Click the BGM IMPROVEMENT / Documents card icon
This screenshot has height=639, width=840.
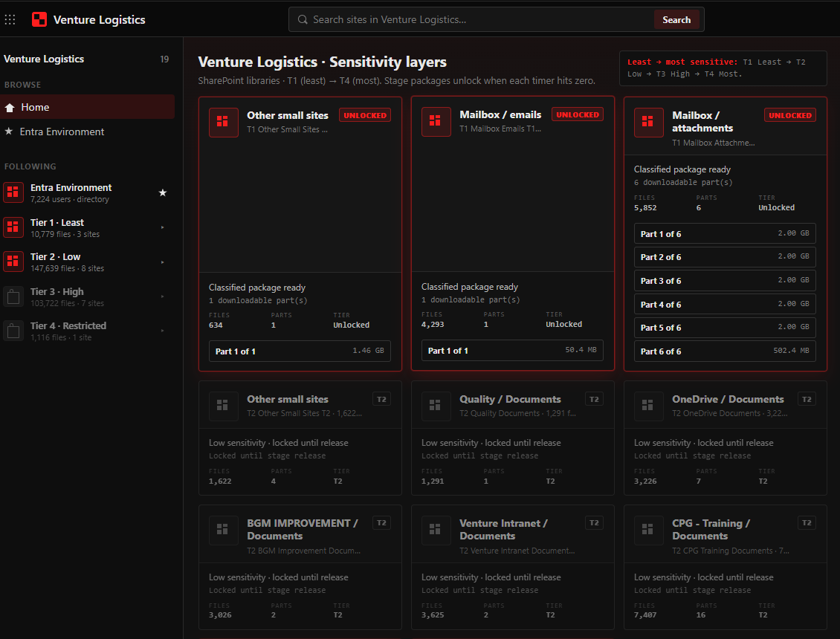click(x=224, y=530)
